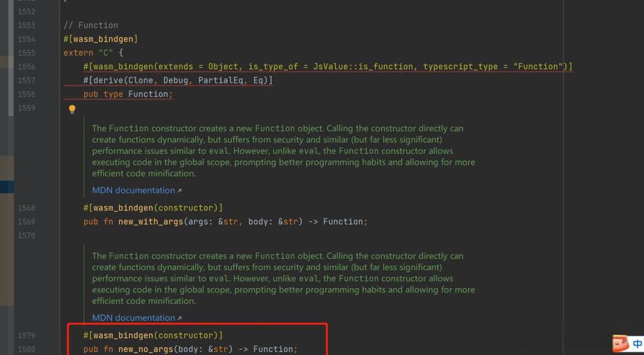Image resolution: width=644 pixels, height=355 pixels.
Task: Click the 'extern' keyword on line 1555
Action: (78, 53)
